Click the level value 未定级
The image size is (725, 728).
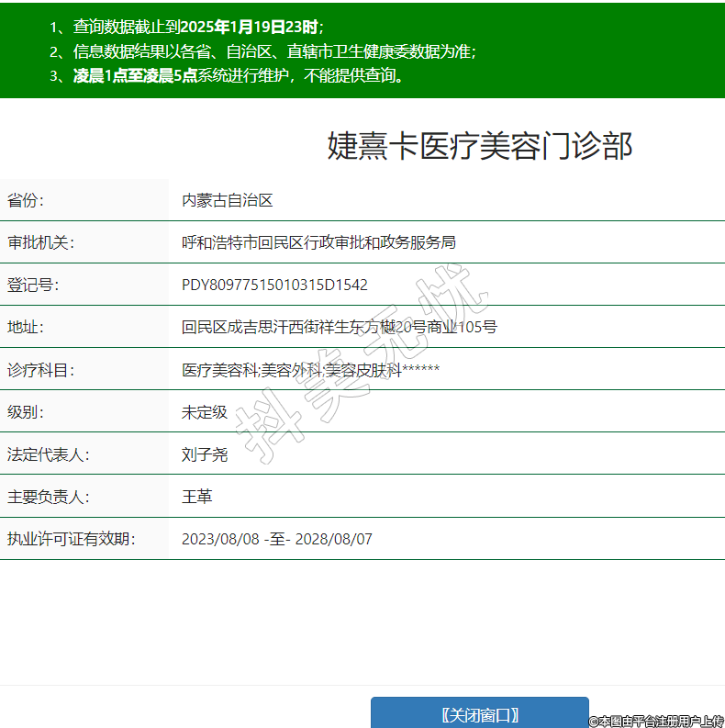204,412
